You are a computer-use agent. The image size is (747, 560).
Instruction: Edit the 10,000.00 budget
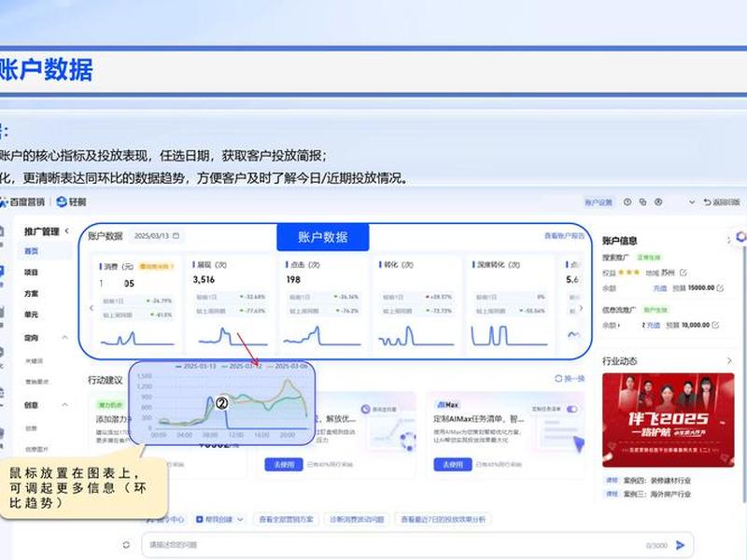[715, 325]
